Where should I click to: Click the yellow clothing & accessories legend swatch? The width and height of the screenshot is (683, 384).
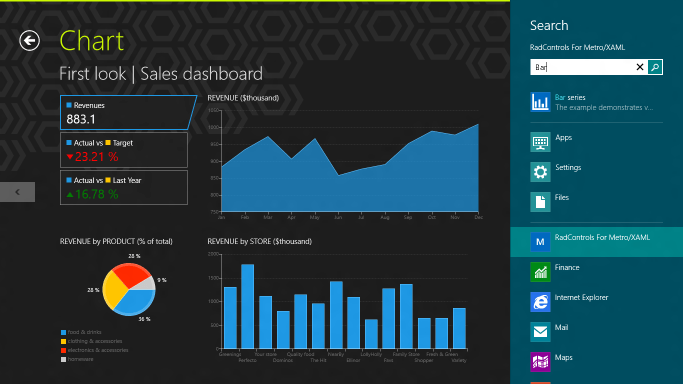(64, 341)
